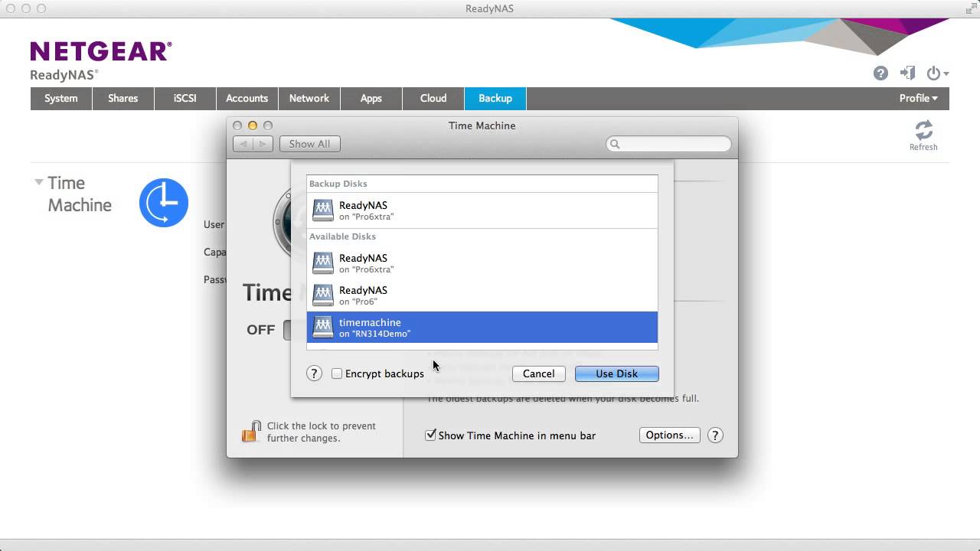This screenshot has width=980, height=551.
Task: Click network disk icon of ReadyNAS Pro6 row
Action: [323, 295]
